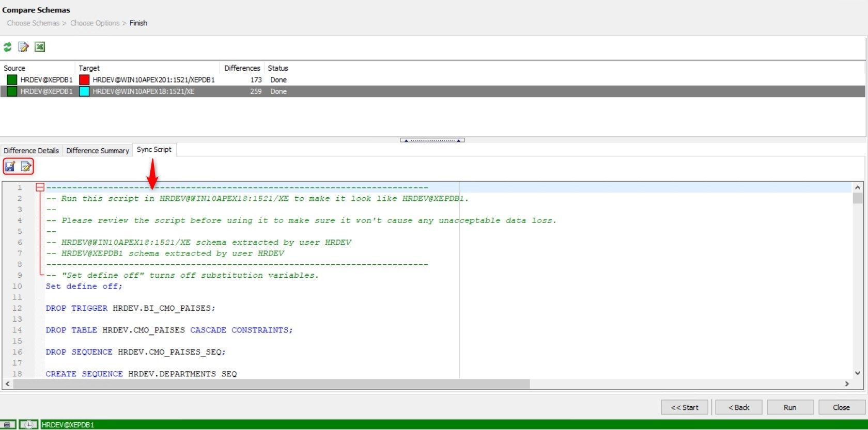Click the 173 differences value
This screenshot has height=430, width=868.
[256, 79]
